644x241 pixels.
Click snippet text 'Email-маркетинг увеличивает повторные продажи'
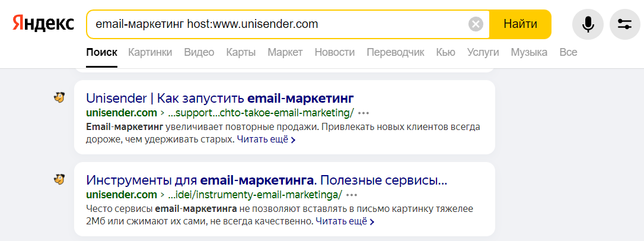(x=202, y=126)
